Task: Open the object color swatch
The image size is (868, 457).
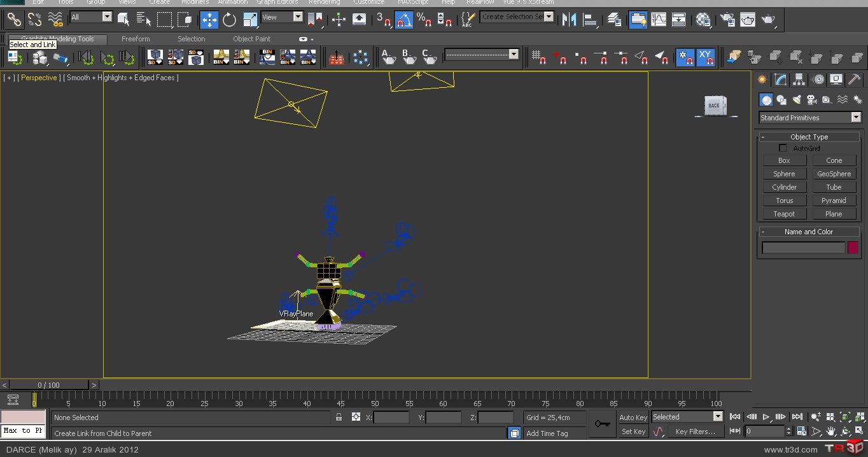Action: [x=853, y=248]
